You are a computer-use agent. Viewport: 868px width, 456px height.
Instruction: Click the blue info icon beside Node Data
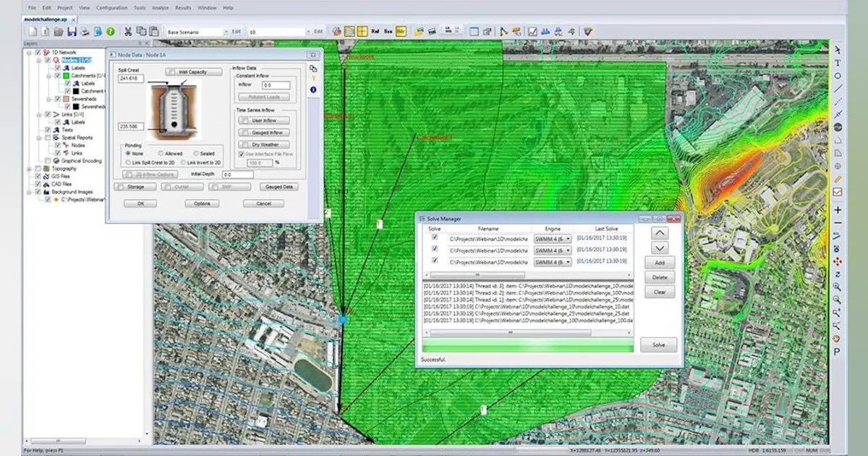[314, 90]
